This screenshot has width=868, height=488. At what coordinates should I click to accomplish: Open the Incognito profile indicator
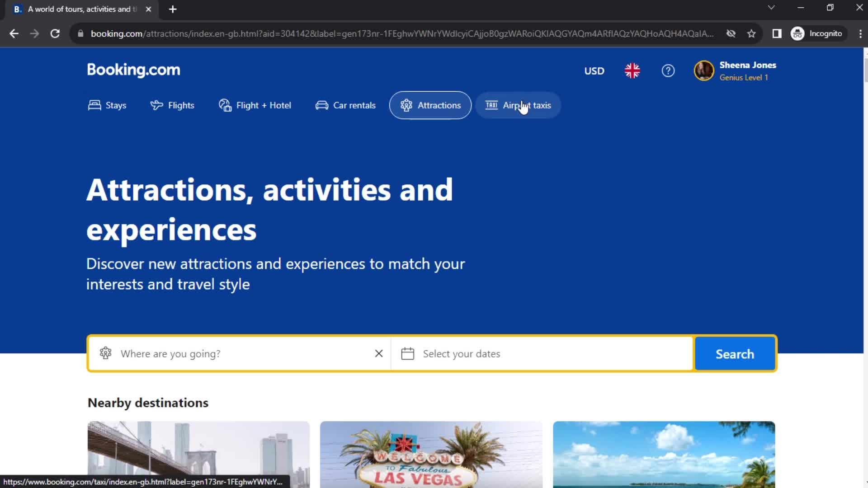click(x=817, y=33)
